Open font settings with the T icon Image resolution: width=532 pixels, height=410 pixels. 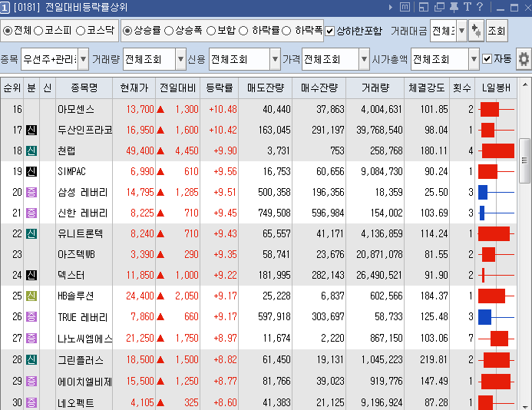click(x=468, y=7)
